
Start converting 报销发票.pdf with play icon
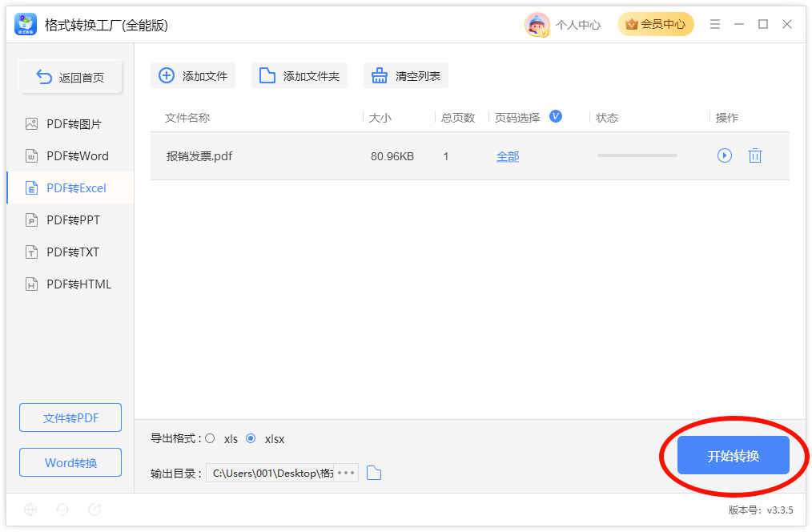click(x=725, y=155)
